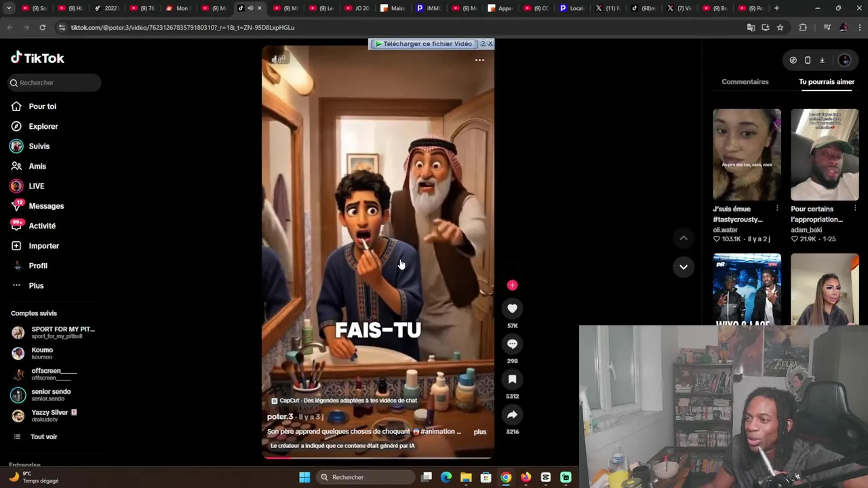Click the TikTok coins icon in top pill
868x488 pixels.
(x=793, y=60)
